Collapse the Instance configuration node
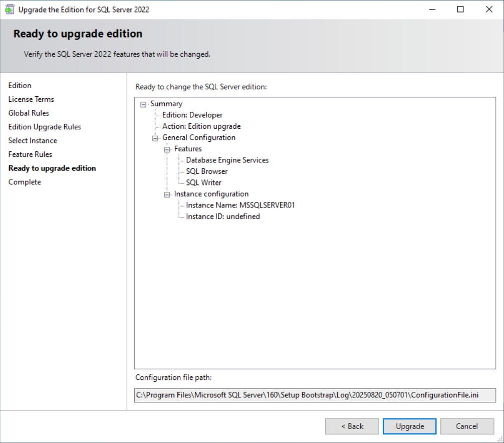The height and width of the screenshot is (443, 504). 167,194
